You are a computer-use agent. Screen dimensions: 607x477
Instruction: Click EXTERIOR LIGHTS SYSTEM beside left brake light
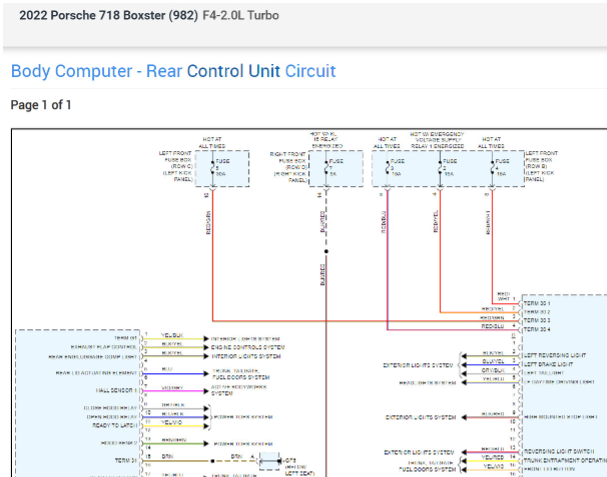point(418,365)
